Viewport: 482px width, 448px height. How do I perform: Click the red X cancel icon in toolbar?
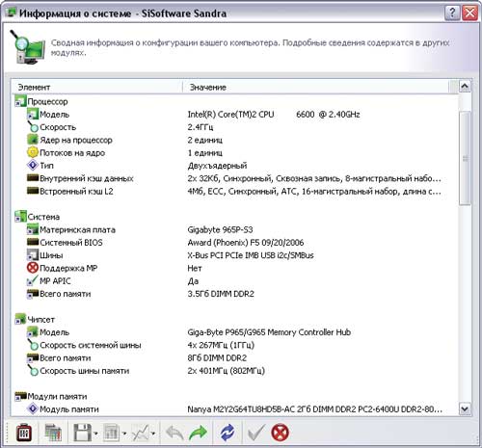[x=280, y=433]
